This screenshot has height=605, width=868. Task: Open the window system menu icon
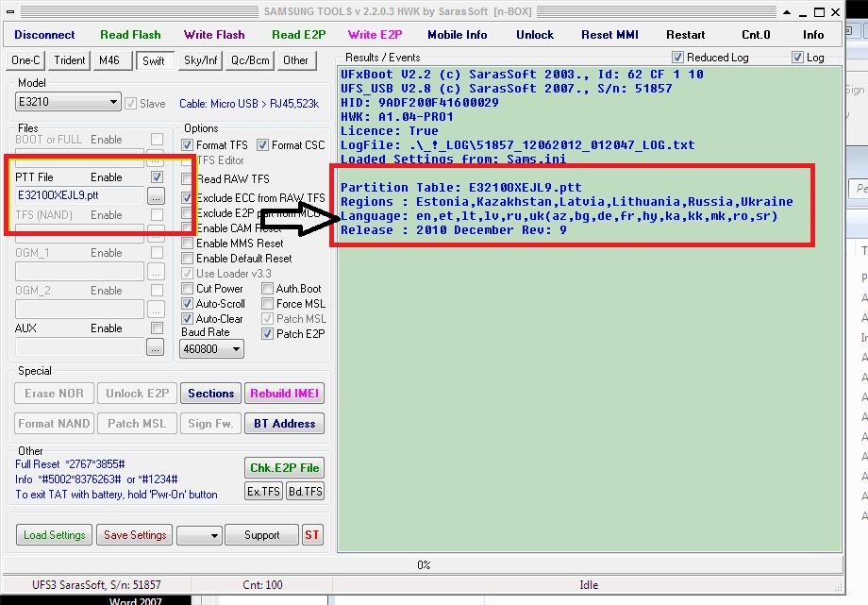(10, 11)
